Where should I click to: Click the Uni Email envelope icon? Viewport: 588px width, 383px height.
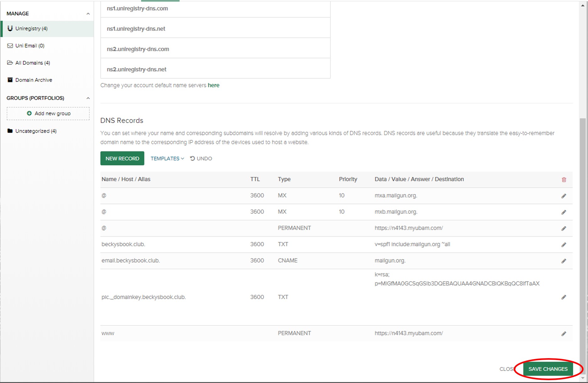pyautogui.click(x=10, y=46)
